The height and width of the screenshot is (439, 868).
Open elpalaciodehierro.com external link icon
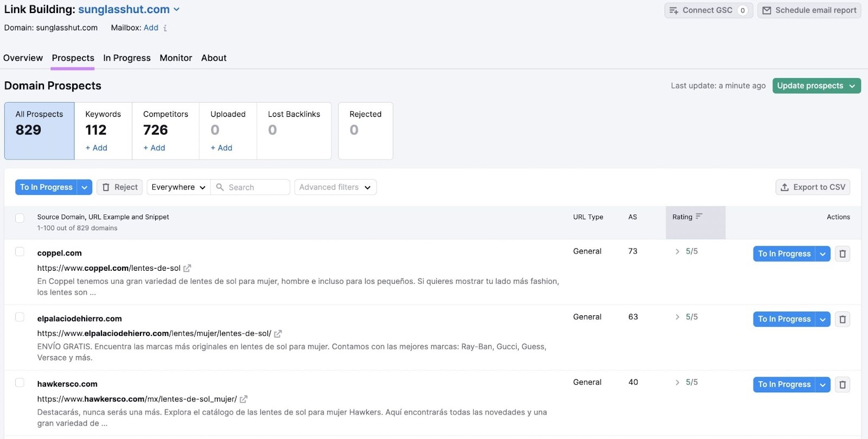tap(278, 334)
